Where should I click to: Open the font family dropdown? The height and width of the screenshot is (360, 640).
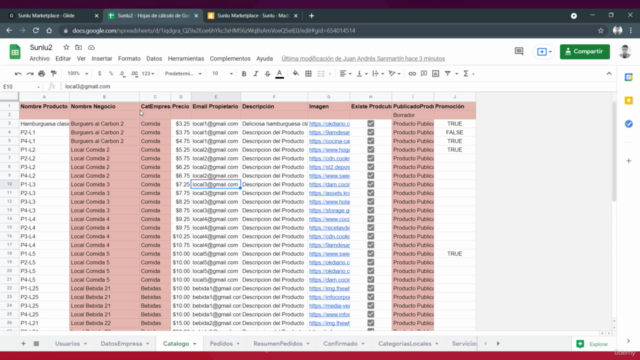(183, 74)
